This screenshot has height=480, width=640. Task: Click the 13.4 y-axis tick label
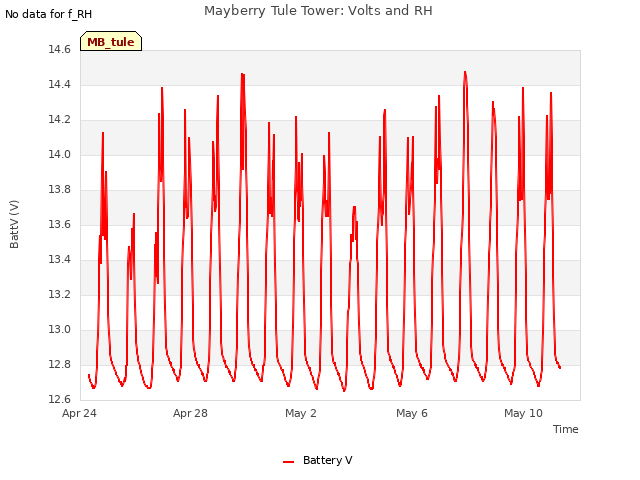pyautogui.click(x=60, y=260)
